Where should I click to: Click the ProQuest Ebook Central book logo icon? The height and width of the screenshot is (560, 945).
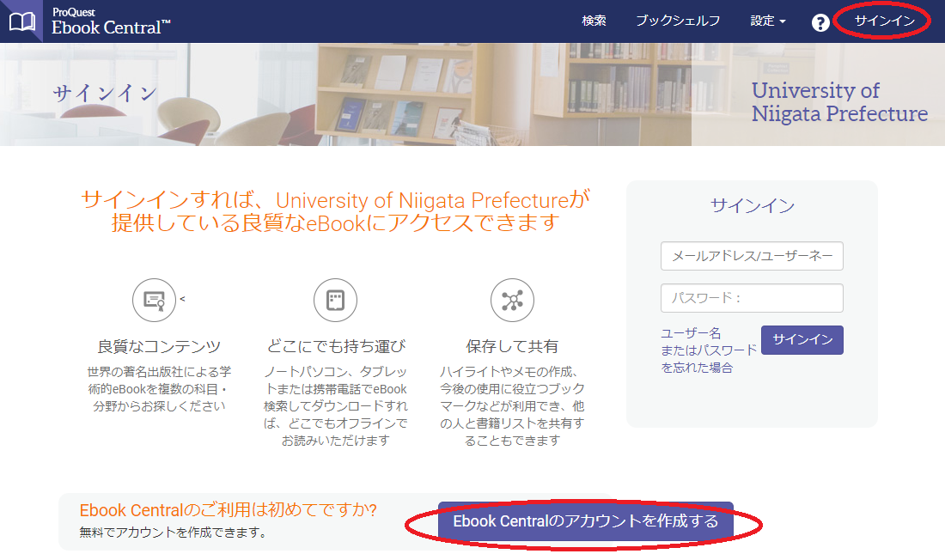(x=21, y=21)
